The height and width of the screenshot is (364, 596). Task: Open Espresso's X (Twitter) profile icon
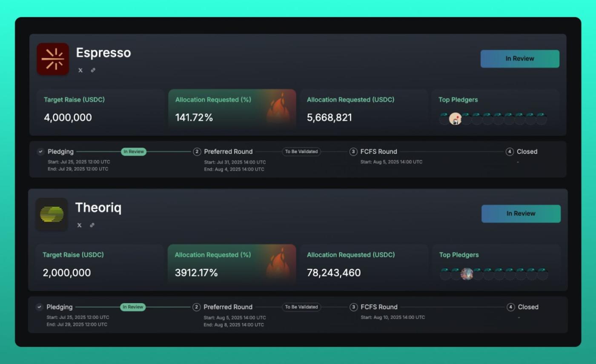point(80,70)
